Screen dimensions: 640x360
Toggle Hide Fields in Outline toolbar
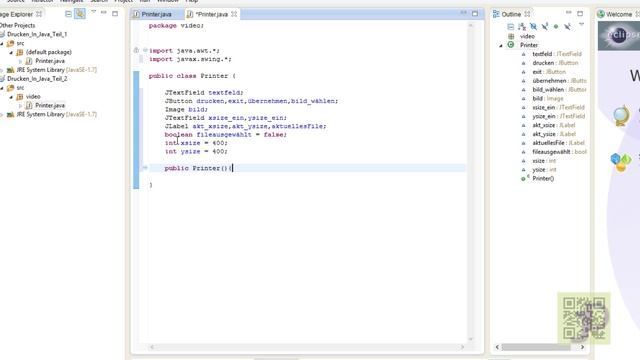tap(533, 27)
